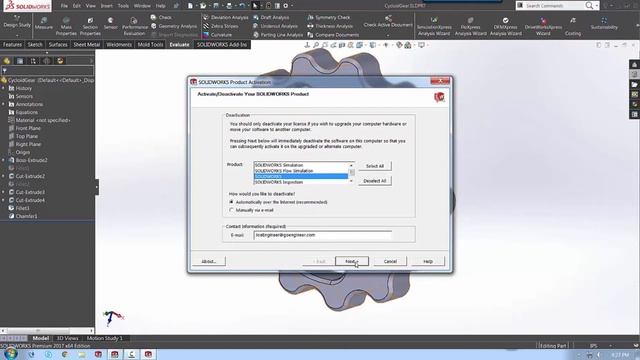Viewport: 640px width, 360px height.
Task: Open Design Study tool
Action: (17, 21)
